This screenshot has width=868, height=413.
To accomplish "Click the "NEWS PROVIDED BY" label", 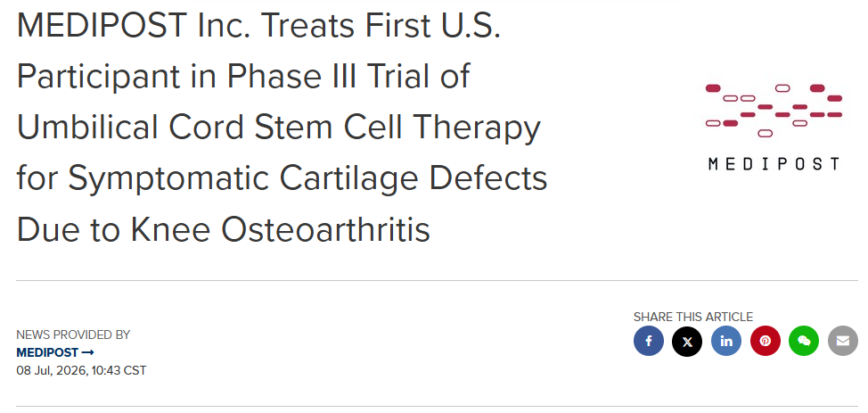I will coord(73,335).
